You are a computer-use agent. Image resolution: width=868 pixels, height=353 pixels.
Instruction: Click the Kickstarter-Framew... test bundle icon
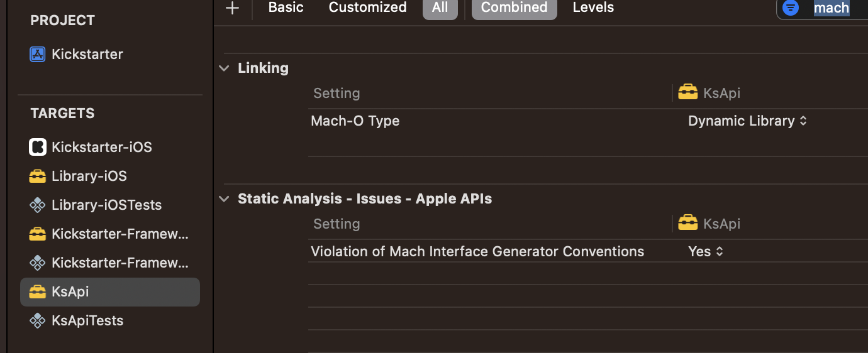tap(38, 263)
